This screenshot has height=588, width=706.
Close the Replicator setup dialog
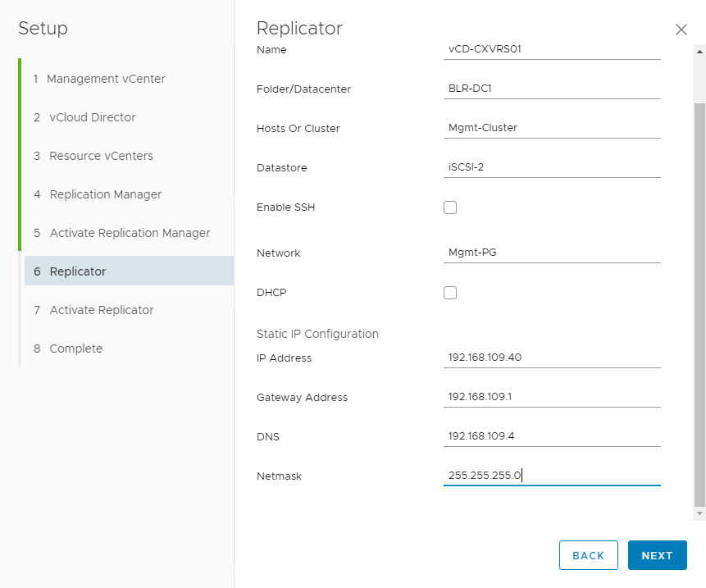[681, 30]
